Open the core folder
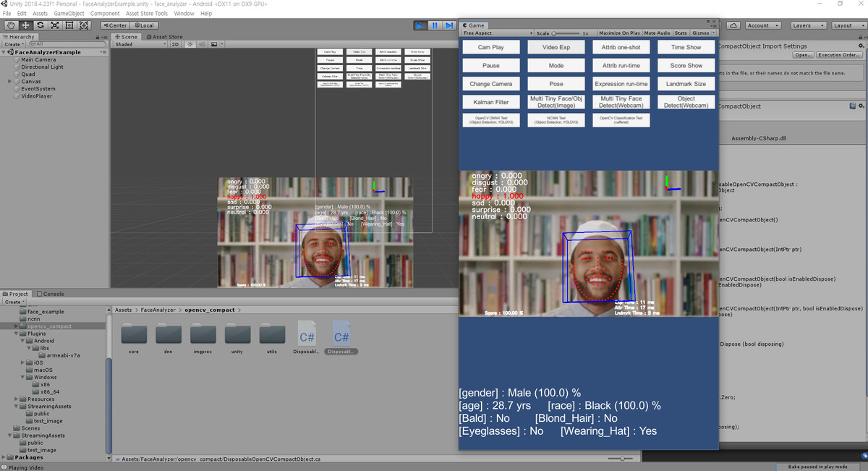 tap(134, 338)
